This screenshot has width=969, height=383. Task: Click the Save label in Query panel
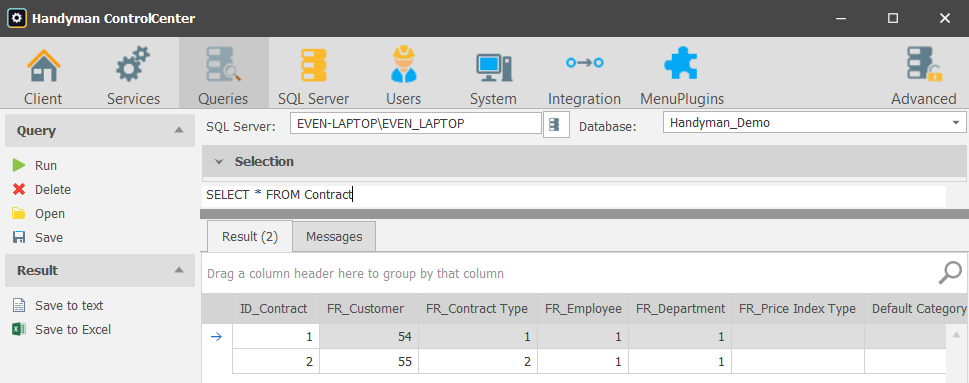coord(49,237)
